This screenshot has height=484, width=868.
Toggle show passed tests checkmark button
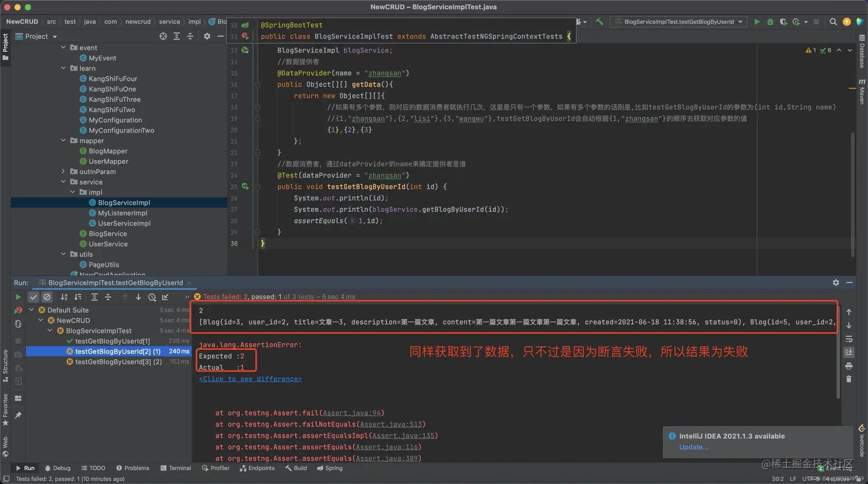[33, 297]
